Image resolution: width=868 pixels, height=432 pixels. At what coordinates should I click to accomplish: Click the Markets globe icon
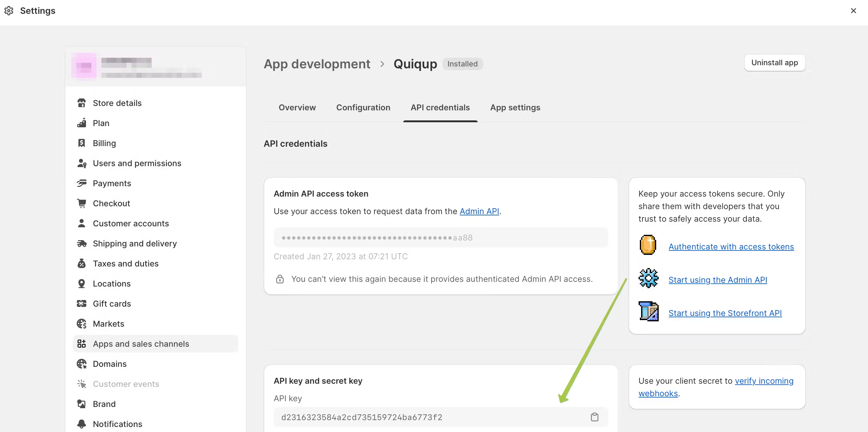click(x=82, y=324)
